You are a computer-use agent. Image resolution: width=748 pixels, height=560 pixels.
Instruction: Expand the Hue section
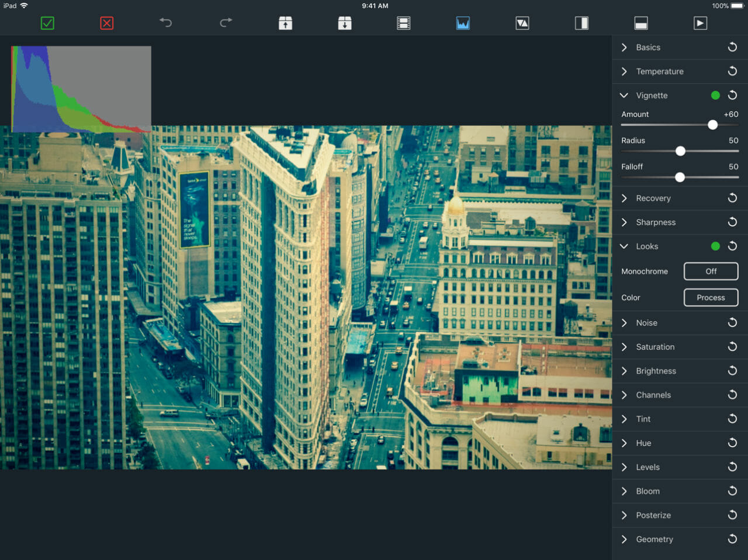coord(624,443)
